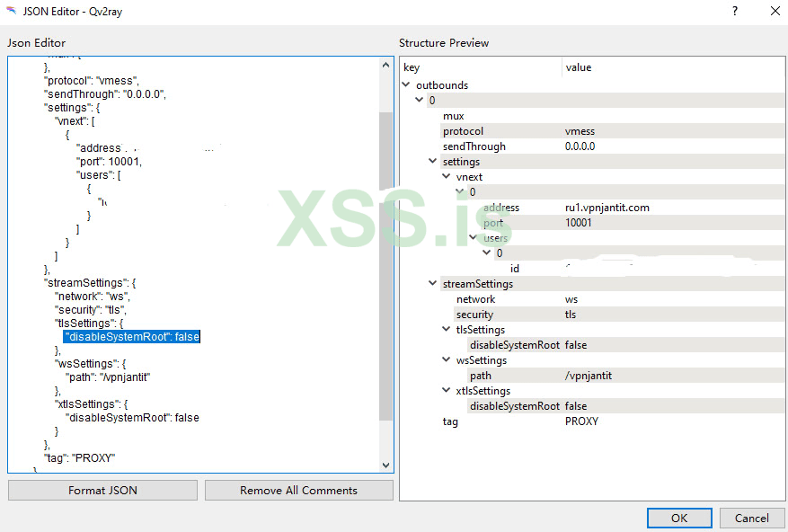Click the Format JSON button

[x=102, y=491]
